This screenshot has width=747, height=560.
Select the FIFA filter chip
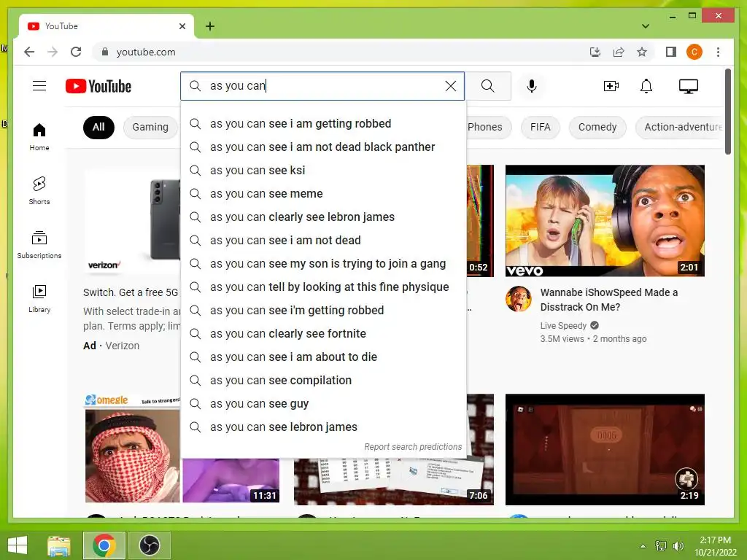coord(541,127)
